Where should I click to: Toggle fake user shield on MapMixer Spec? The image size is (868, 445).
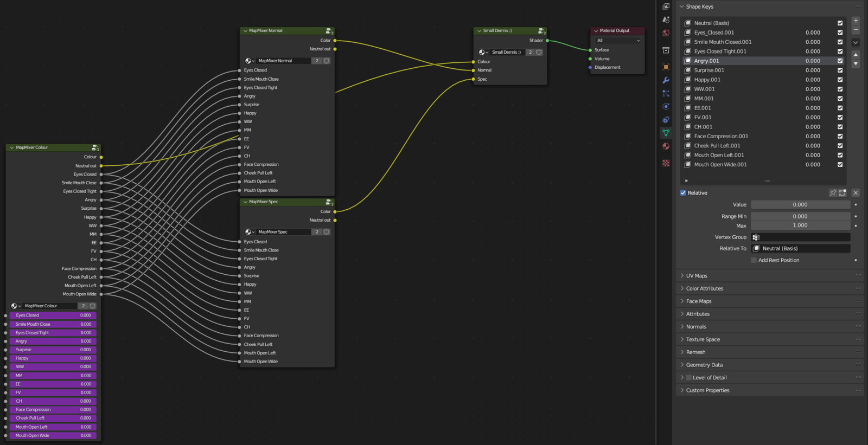[327, 232]
